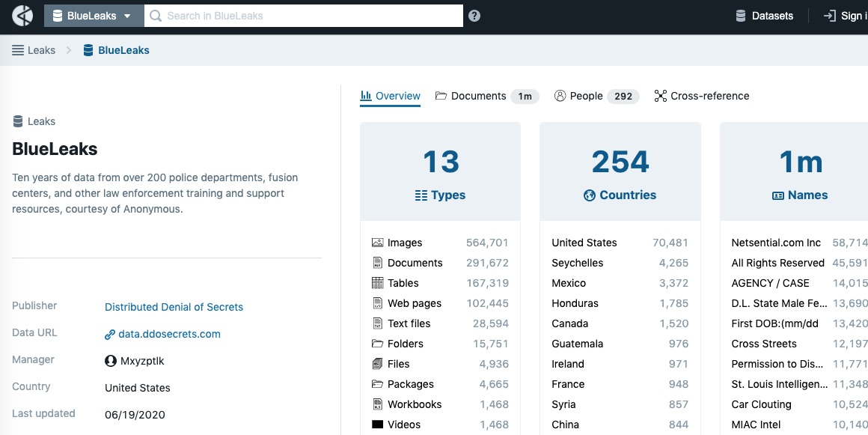This screenshot has height=435, width=868.
Task: Select the Overview tab
Action: click(391, 96)
